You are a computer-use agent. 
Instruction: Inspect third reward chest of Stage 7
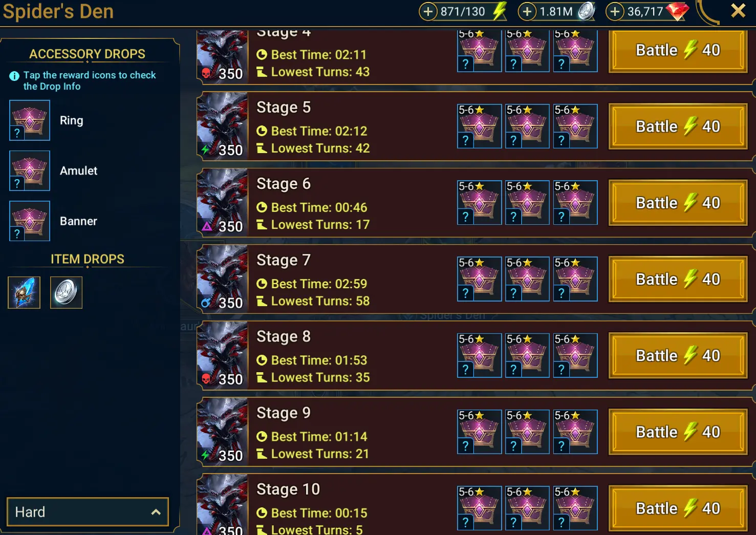[x=575, y=279]
